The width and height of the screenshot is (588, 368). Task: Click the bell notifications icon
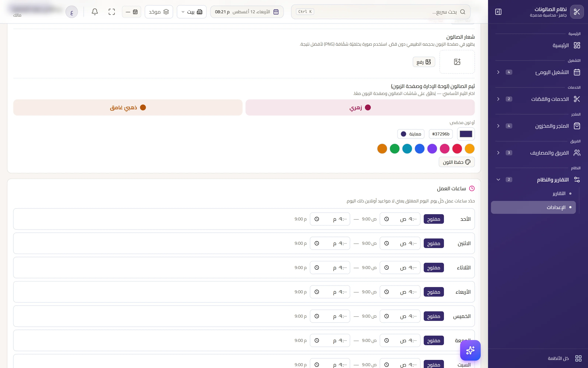95,12
